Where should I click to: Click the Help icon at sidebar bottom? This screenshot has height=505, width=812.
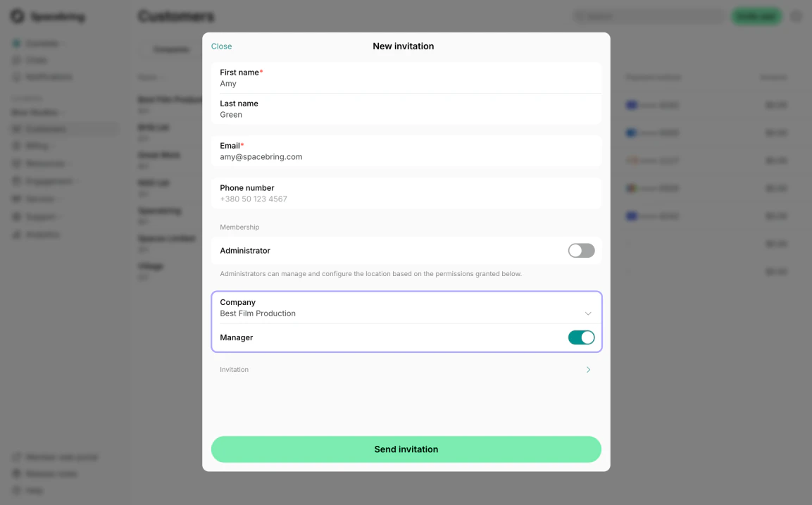17,490
